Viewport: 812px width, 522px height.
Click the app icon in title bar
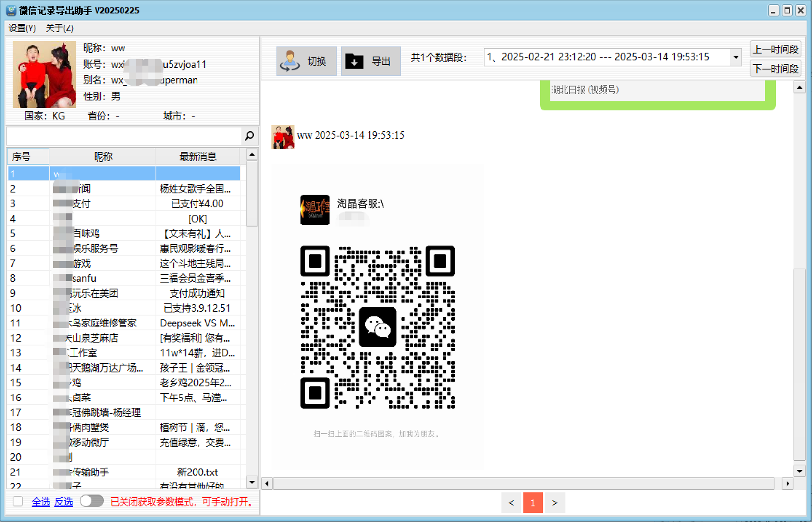tap(11, 10)
